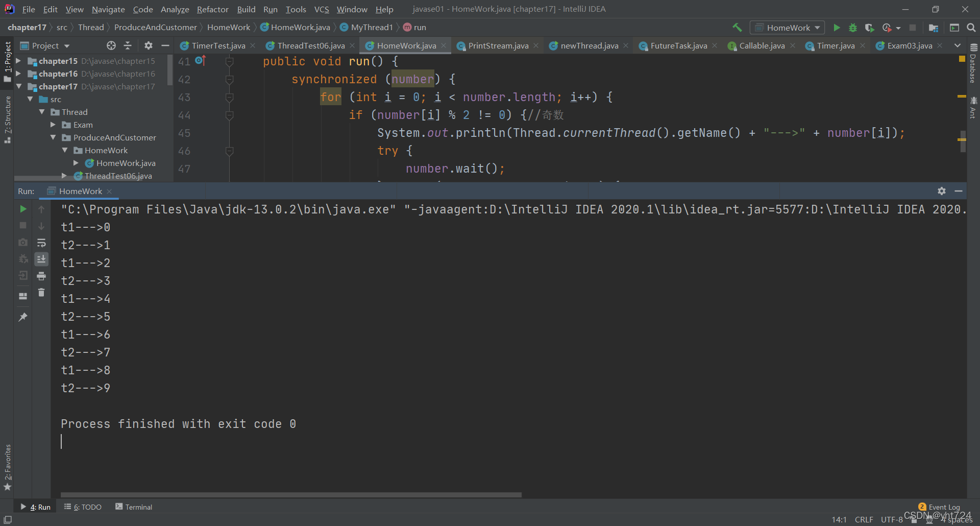The height and width of the screenshot is (526, 980).
Task: Click the Exit icon in the Run panel
Action: pyautogui.click(x=23, y=276)
